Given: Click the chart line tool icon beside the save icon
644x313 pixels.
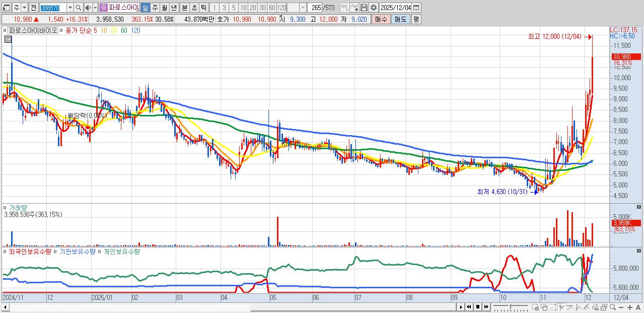Looking at the screenshot, I should 354,8.
